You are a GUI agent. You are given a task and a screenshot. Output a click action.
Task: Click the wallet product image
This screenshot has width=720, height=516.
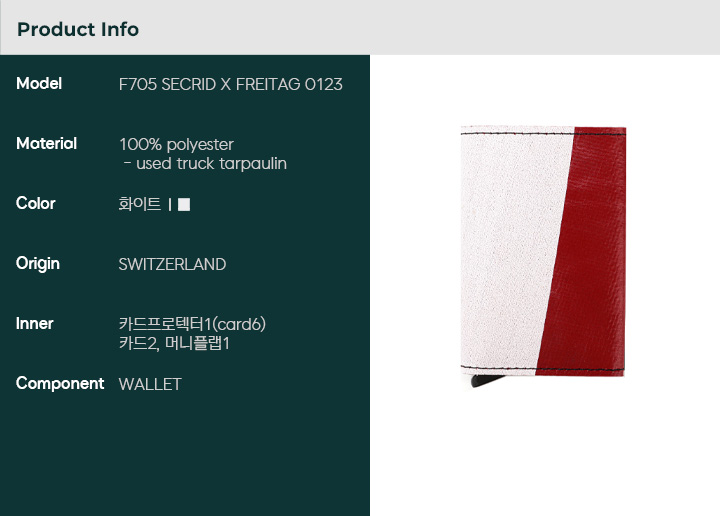tap(543, 256)
